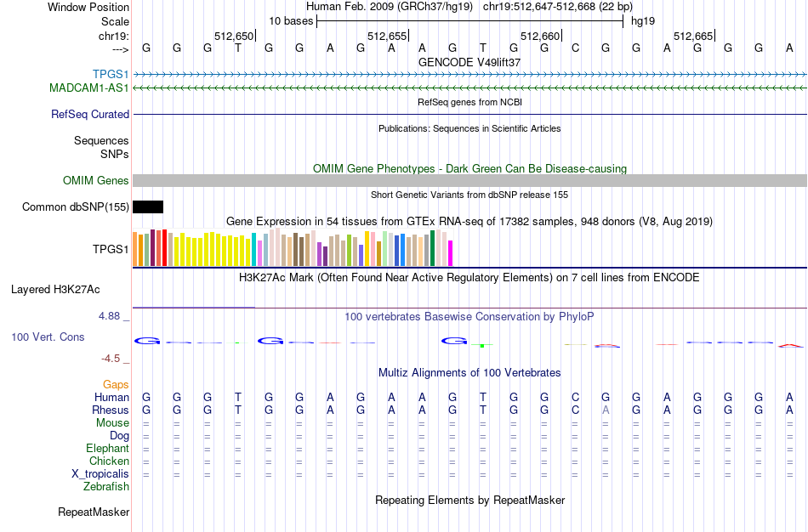The width and height of the screenshot is (808, 532).
Task: Click the orange Gaps label
Action: pyautogui.click(x=116, y=385)
